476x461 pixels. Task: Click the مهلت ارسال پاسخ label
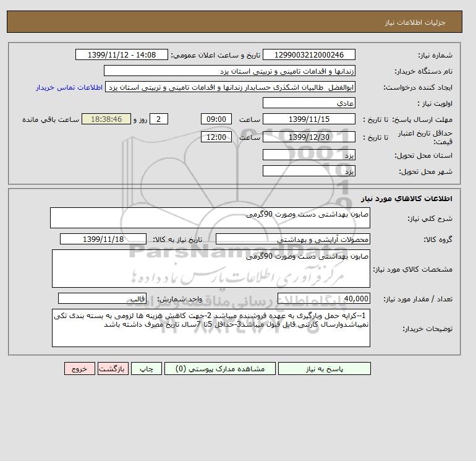point(422,119)
